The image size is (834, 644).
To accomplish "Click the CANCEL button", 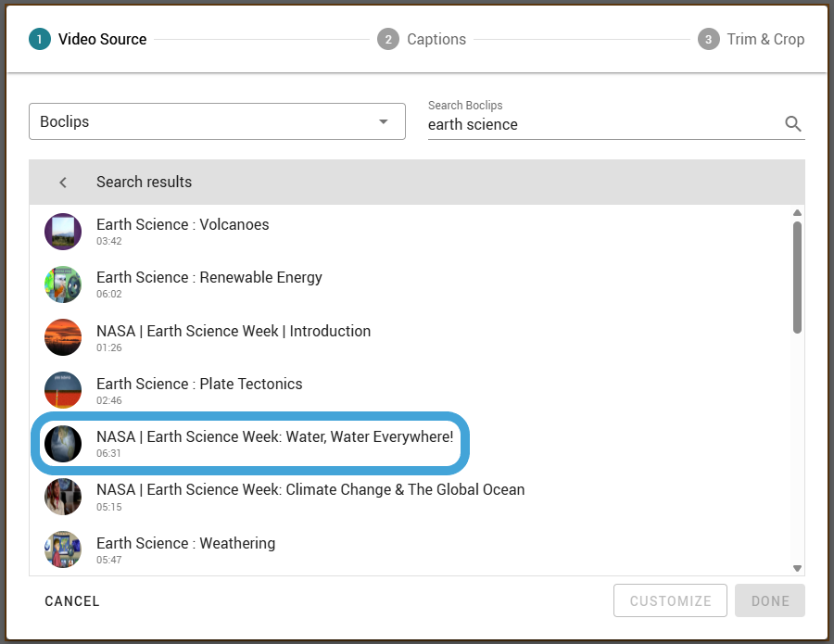I will pos(72,601).
